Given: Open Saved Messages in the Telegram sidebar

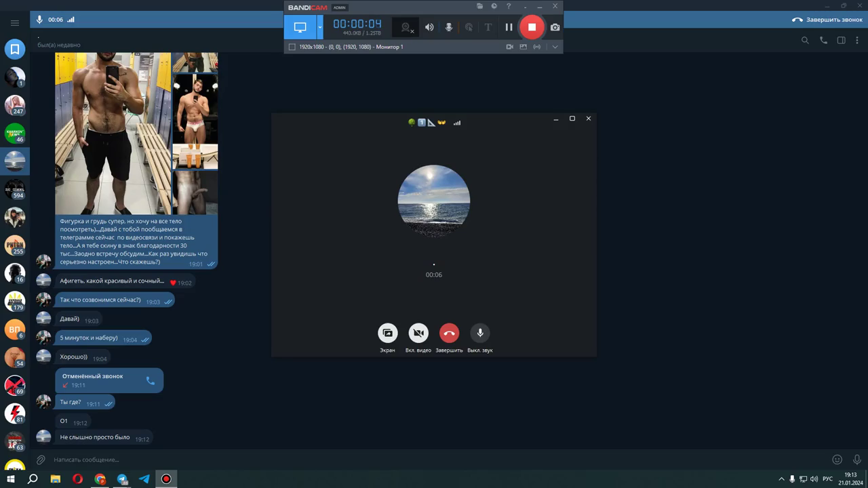Looking at the screenshot, I should [14, 49].
